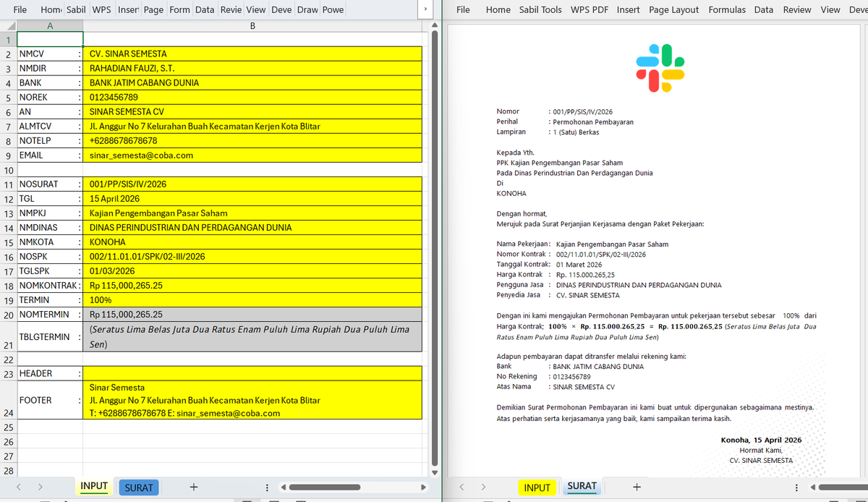This screenshot has width=868, height=502.
Task: Click horizontal scroll left arrow in left window
Action: point(285,488)
